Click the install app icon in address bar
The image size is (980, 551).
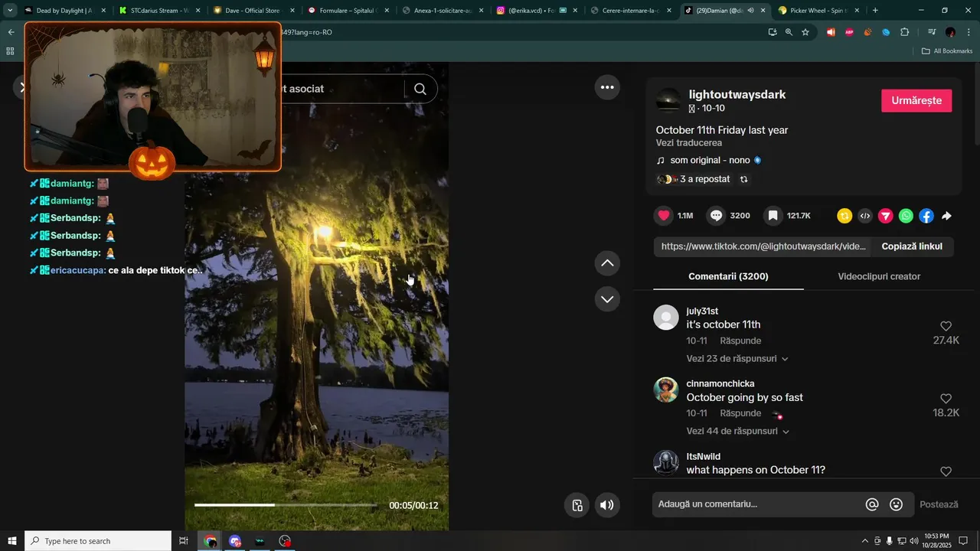pos(773,32)
